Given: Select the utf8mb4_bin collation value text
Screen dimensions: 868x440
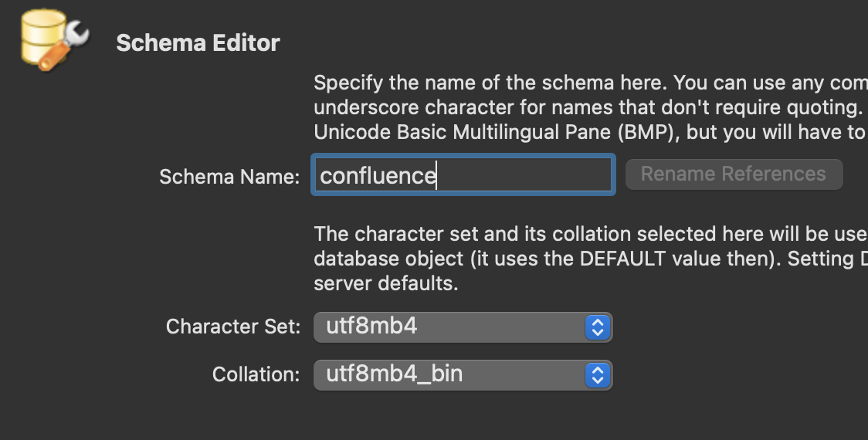Looking at the screenshot, I should [x=394, y=374].
